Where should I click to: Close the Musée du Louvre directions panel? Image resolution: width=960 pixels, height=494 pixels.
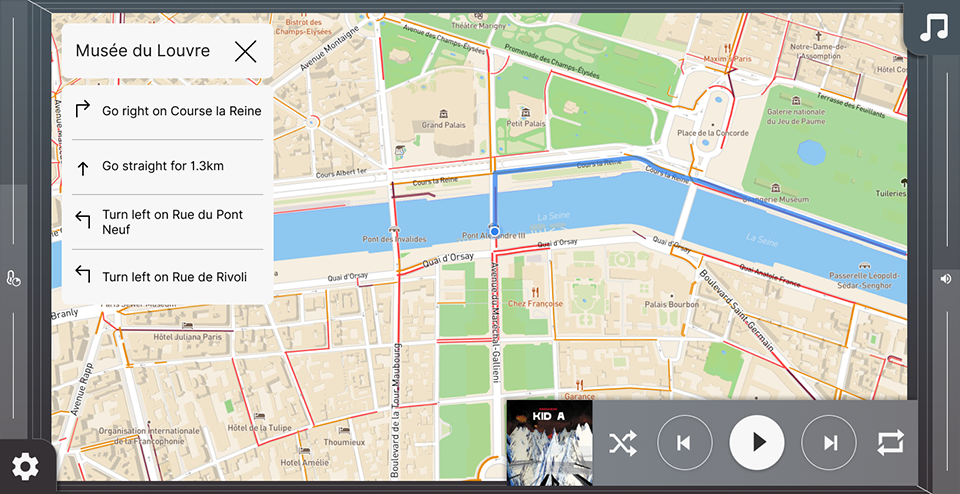(x=245, y=52)
